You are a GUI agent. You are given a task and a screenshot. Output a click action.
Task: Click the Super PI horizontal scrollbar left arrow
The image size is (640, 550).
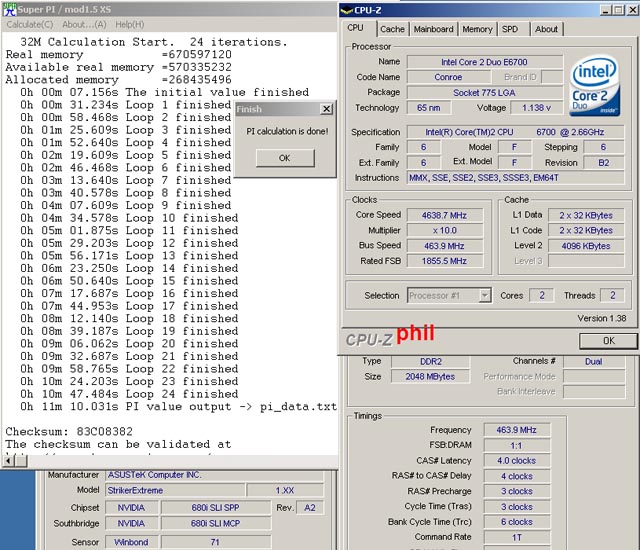point(8,461)
